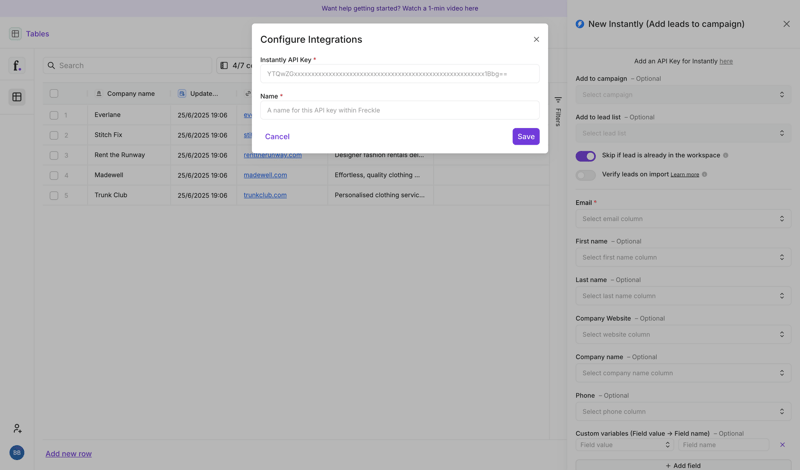The width and height of the screenshot is (800, 470).
Task: Open the renttherunway.com link
Action: 272,155
